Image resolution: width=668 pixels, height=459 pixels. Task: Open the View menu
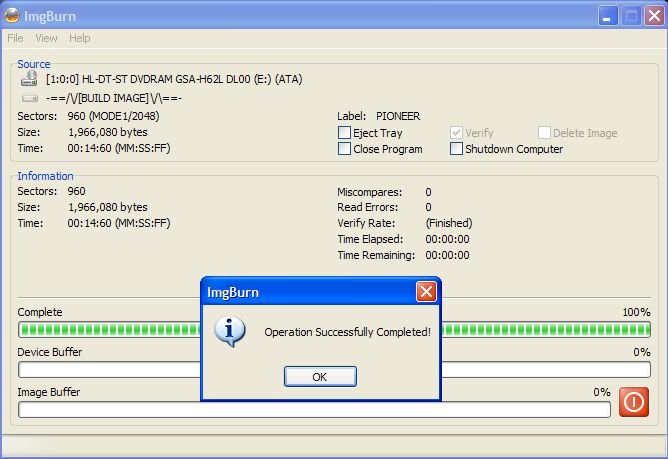(x=46, y=38)
